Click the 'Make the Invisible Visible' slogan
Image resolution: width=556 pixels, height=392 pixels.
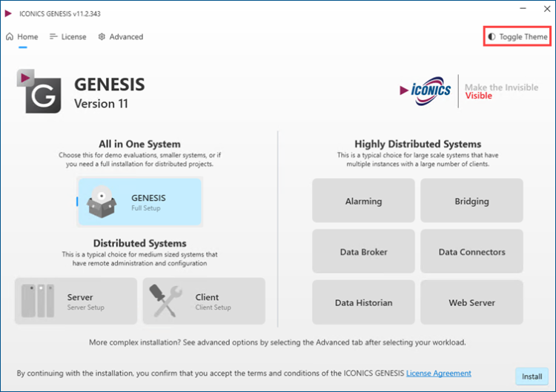501,91
